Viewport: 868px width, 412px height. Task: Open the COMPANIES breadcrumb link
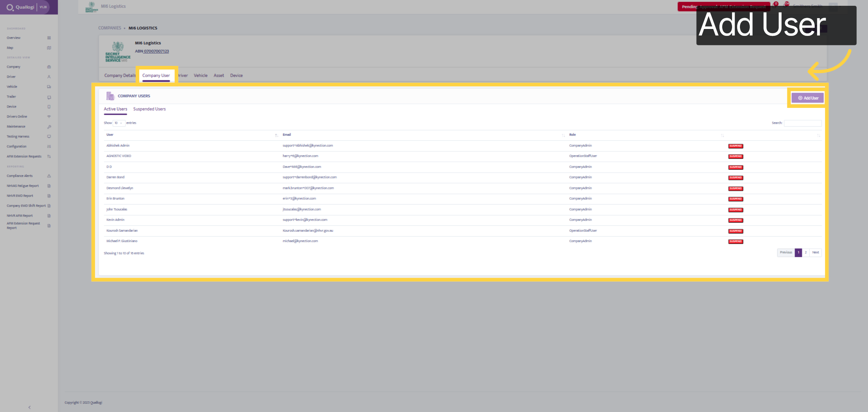point(110,28)
